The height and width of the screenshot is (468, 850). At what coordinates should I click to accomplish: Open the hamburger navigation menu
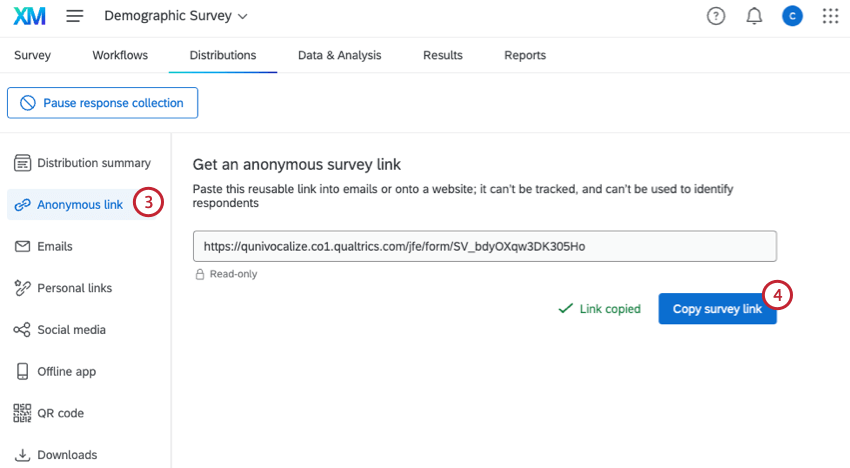click(x=75, y=17)
